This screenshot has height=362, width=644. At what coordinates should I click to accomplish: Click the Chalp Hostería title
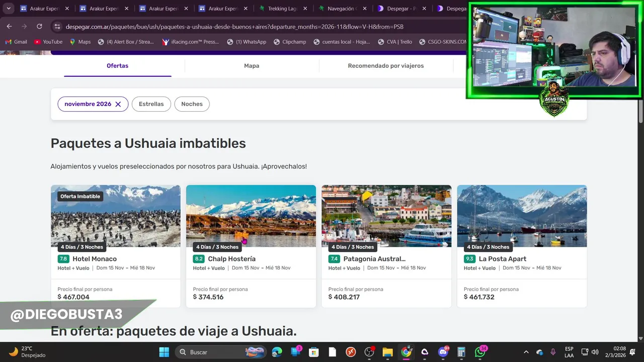click(231, 259)
